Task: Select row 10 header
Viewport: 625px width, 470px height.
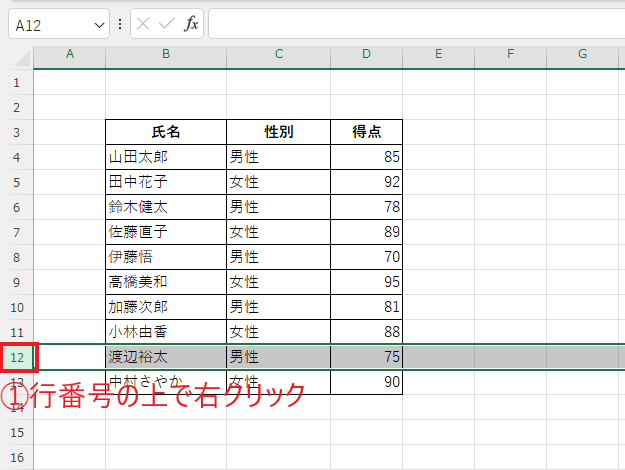Action: click(x=17, y=307)
